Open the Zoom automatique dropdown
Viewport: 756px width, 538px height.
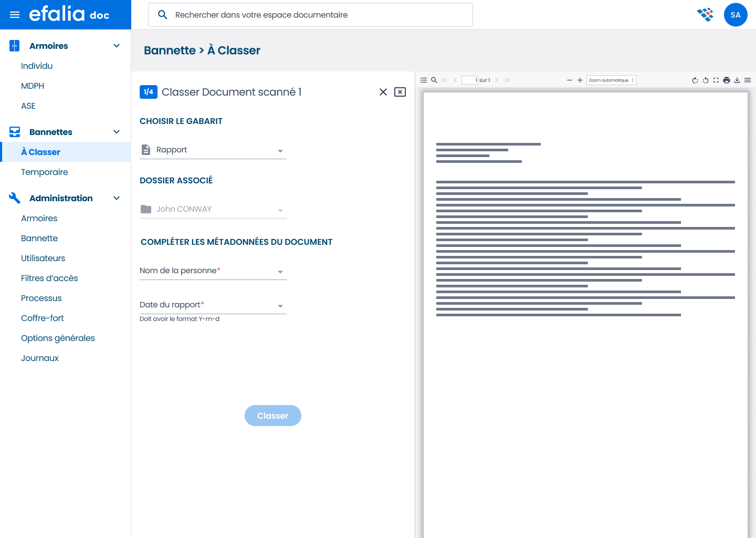[612, 80]
